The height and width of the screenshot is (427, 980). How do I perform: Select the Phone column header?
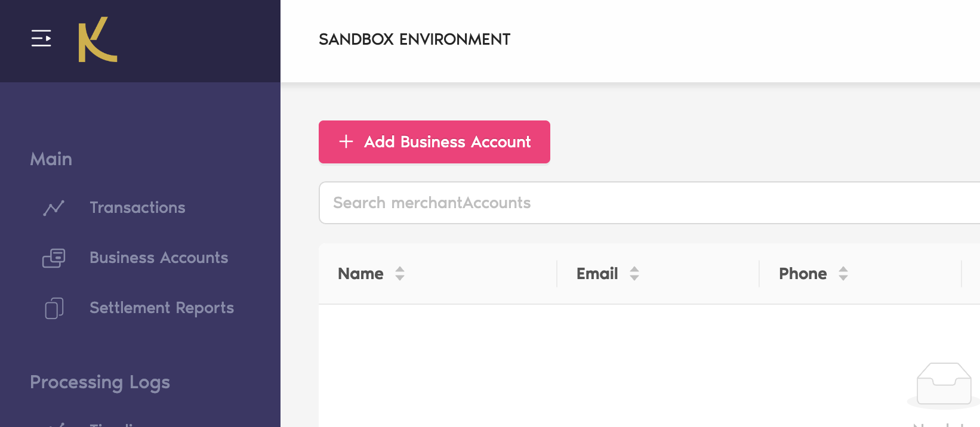pyautogui.click(x=803, y=274)
